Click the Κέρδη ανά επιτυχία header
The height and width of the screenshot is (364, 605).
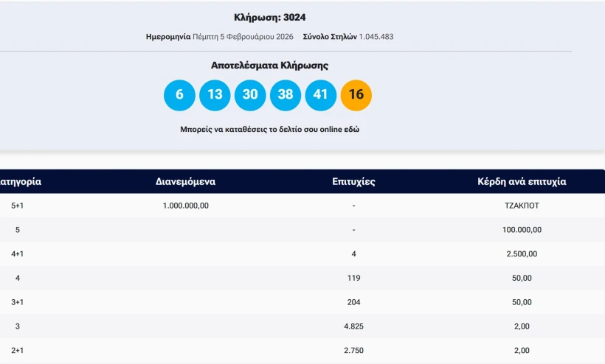522,181
